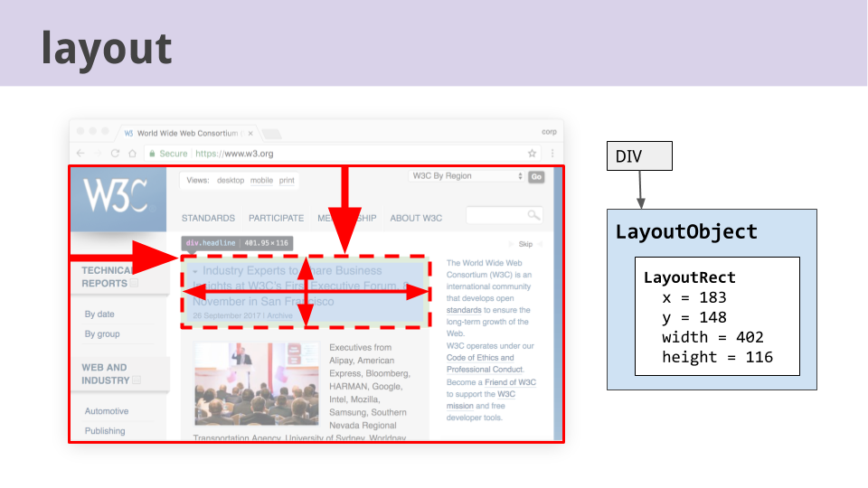Screen dimensions: 868x488
Task: Open the ABOUT W3C menu item
Action: tap(416, 218)
